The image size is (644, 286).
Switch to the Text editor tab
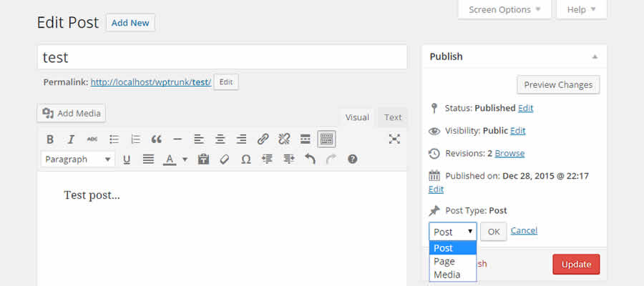pos(393,117)
